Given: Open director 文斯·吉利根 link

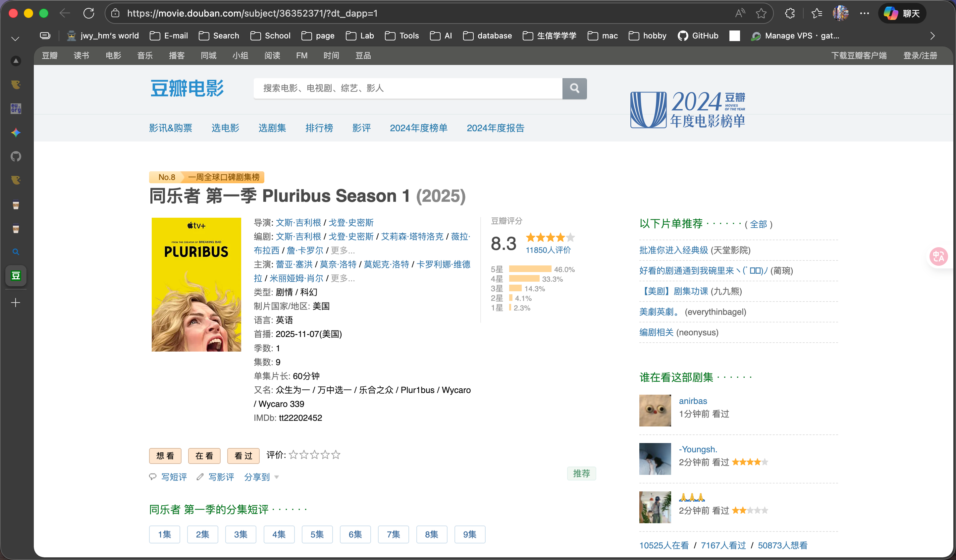Looking at the screenshot, I should click(298, 222).
